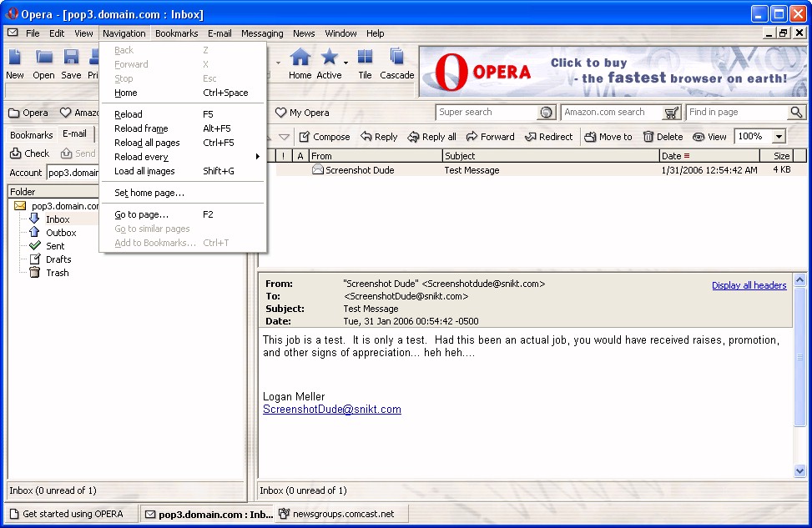Switch to the E-mail hotlist tab
Viewport: 812px width, 528px height.
coord(74,134)
